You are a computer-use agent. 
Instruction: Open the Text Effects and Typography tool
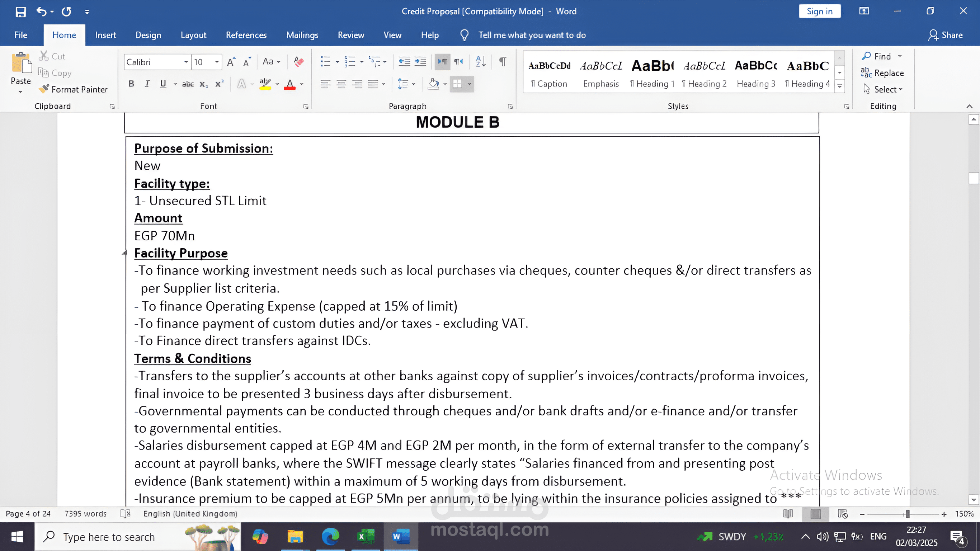click(x=241, y=84)
